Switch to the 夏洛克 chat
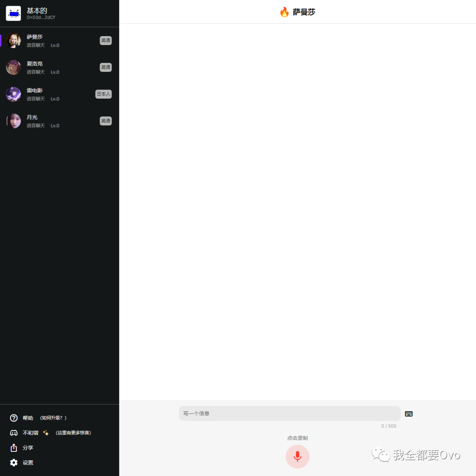The height and width of the screenshot is (476, 476). point(59,67)
